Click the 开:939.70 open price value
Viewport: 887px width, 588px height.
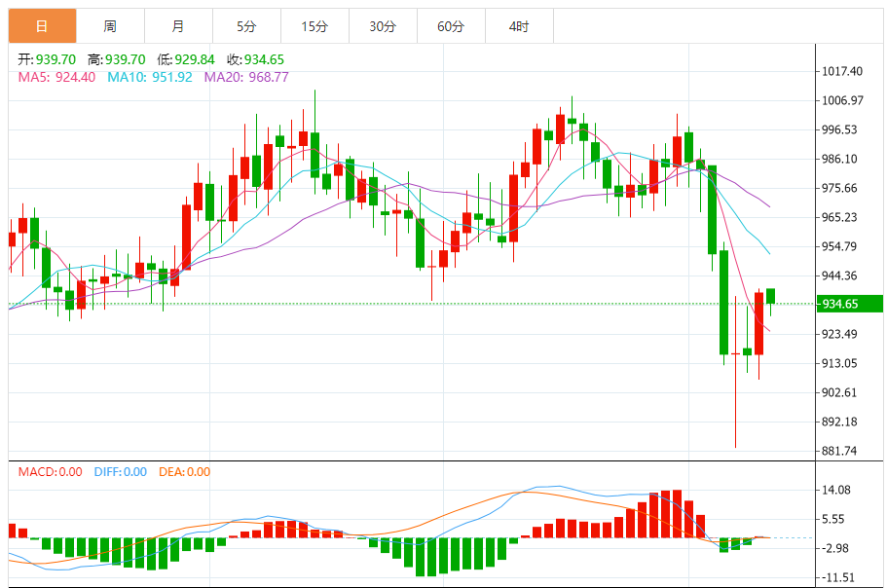(x=47, y=59)
